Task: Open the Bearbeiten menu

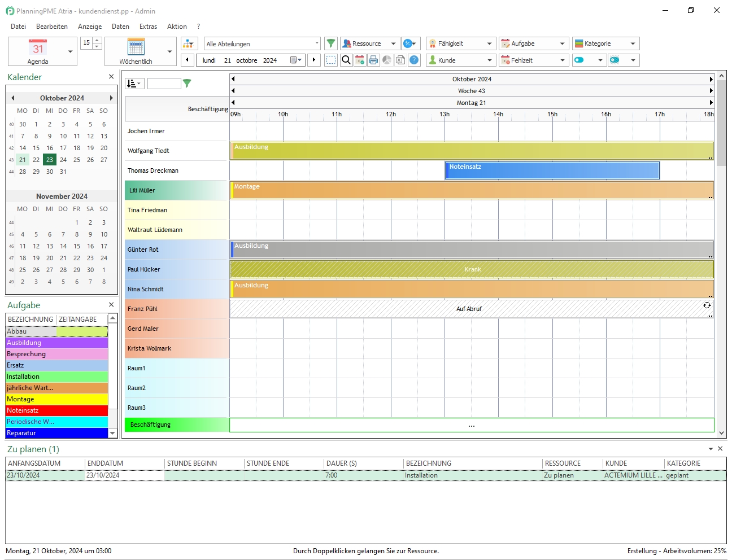Action: 52,27
